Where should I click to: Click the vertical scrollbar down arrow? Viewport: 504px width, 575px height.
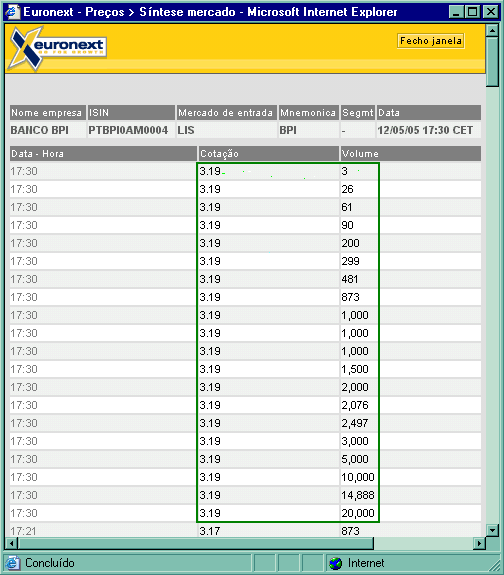(492, 530)
